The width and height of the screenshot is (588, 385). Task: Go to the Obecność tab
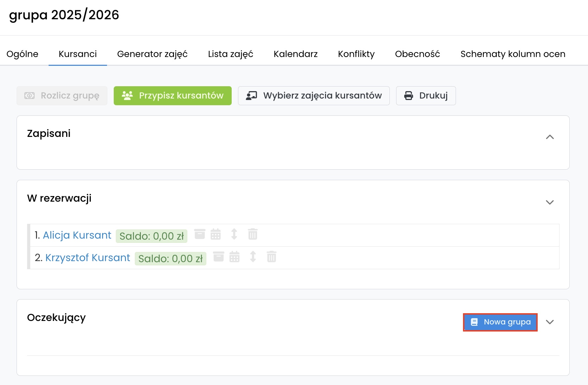click(417, 54)
